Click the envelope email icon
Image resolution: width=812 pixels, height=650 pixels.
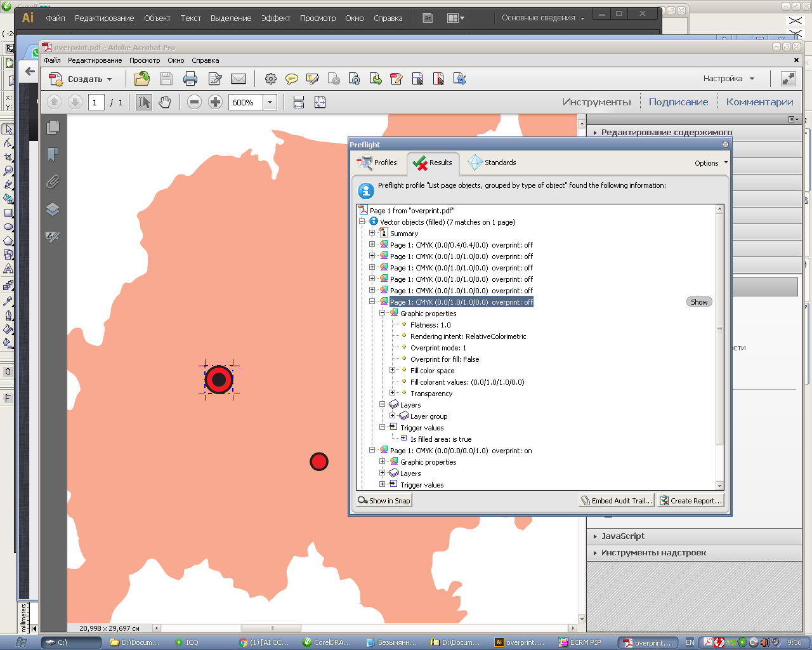(239, 79)
